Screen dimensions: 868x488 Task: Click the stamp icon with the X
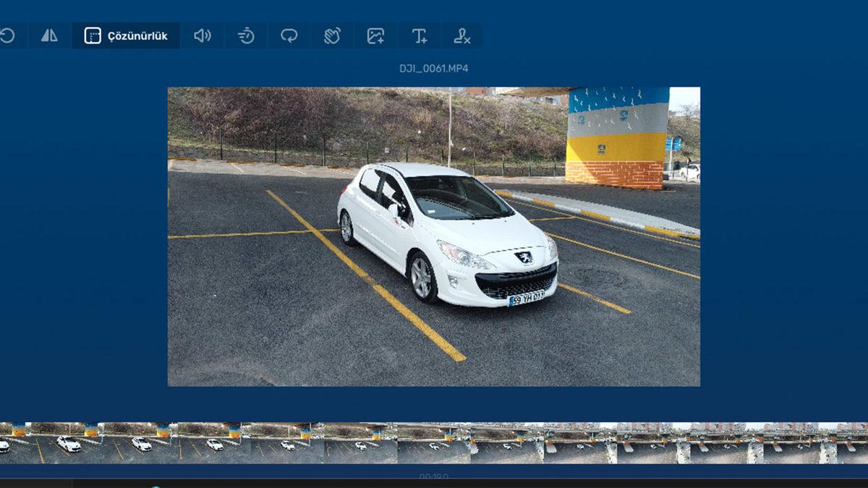[x=461, y=35]
